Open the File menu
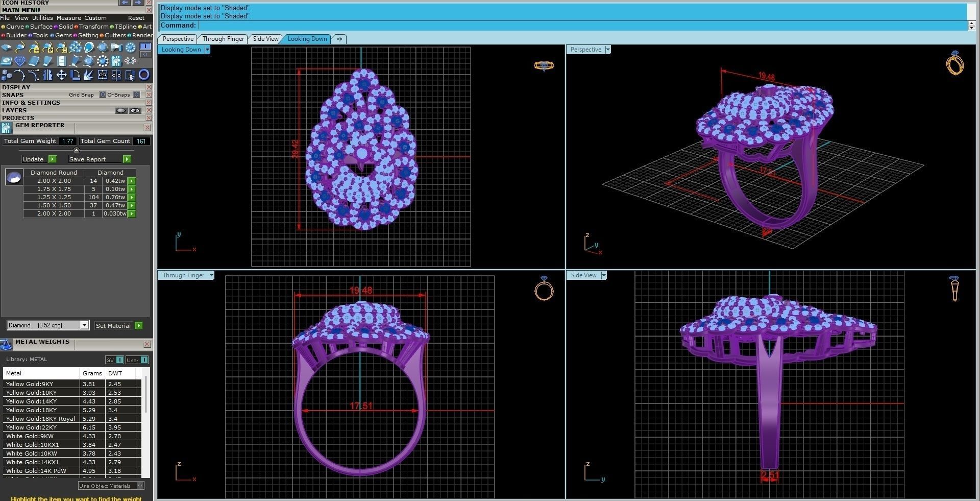Viewport: 980px width, 501px height. point(5,18)
